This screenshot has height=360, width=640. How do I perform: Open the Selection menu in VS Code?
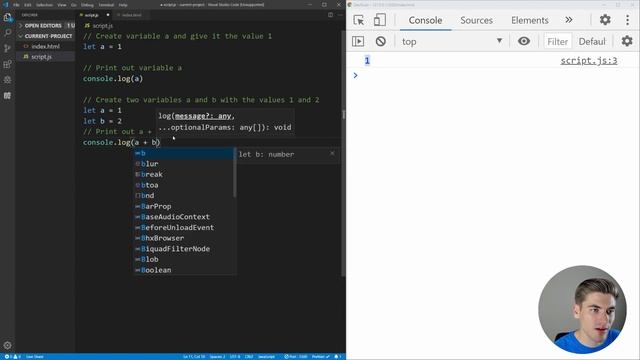tap(44, 5)
